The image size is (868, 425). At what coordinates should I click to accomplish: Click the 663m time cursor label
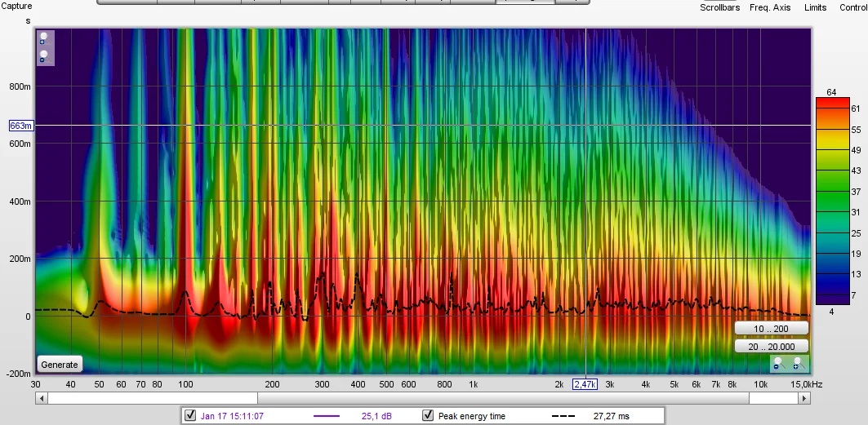click(21, 126)
